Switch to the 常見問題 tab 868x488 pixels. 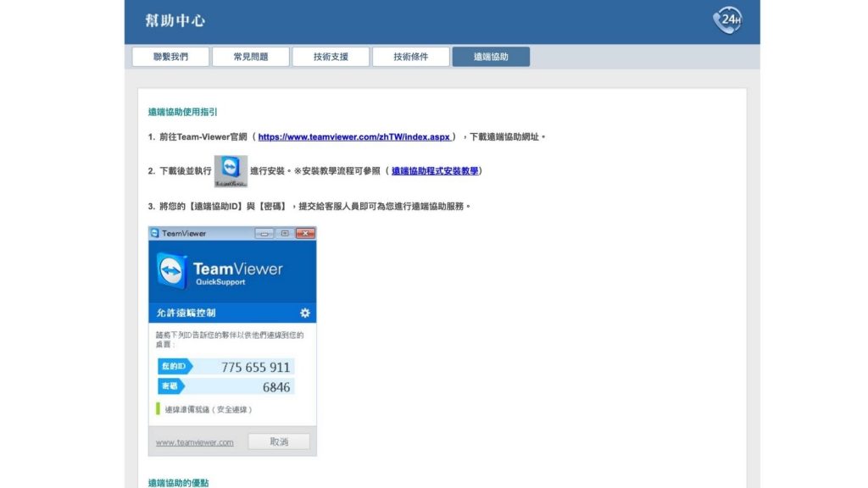click(x=252, y=56)
